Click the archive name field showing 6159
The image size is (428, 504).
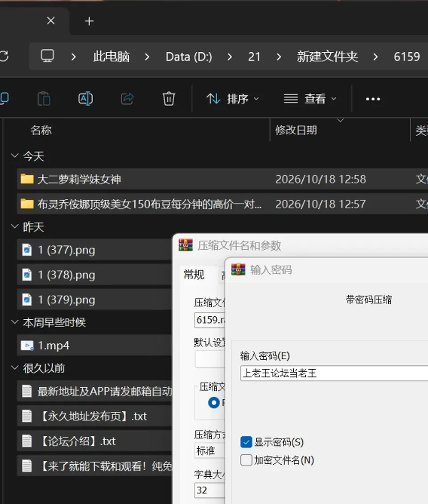coord(210,320)
